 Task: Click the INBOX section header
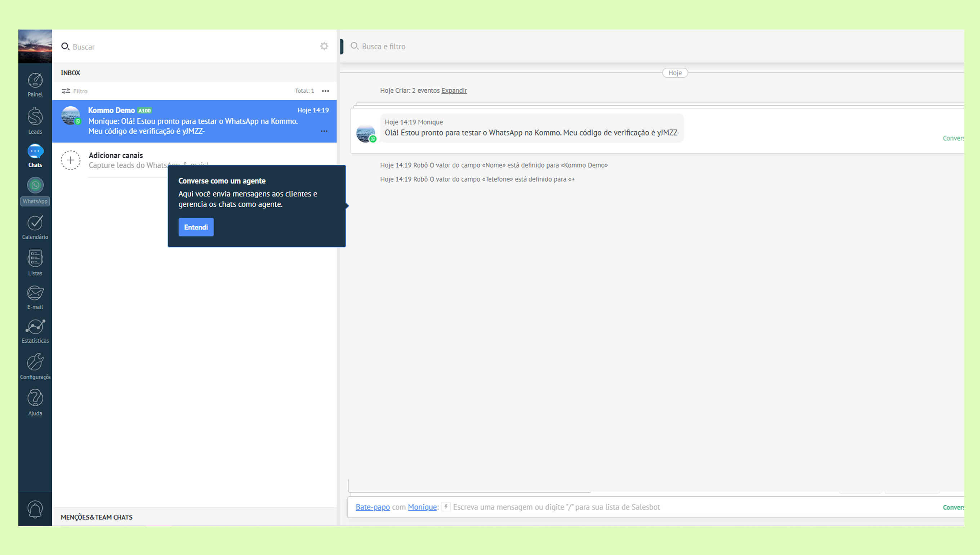click(x=71, y=73)
